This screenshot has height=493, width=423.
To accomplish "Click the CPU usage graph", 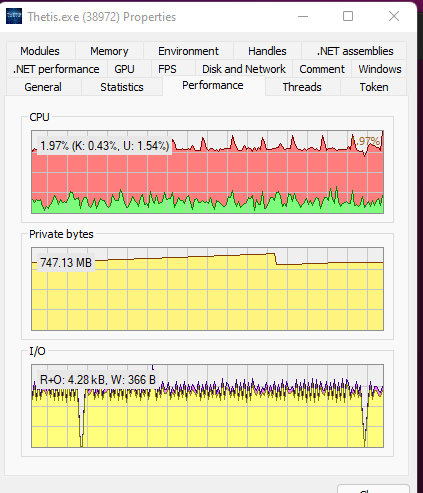I will tap(207, 172).
